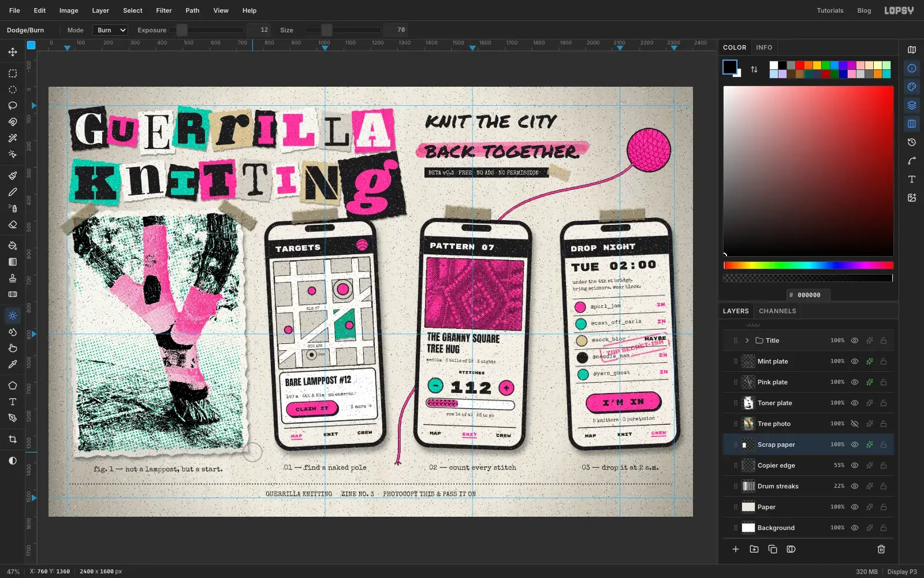Click the Size value field showing 70
Viewport: 924px width, 578px height.
point(396,30)
